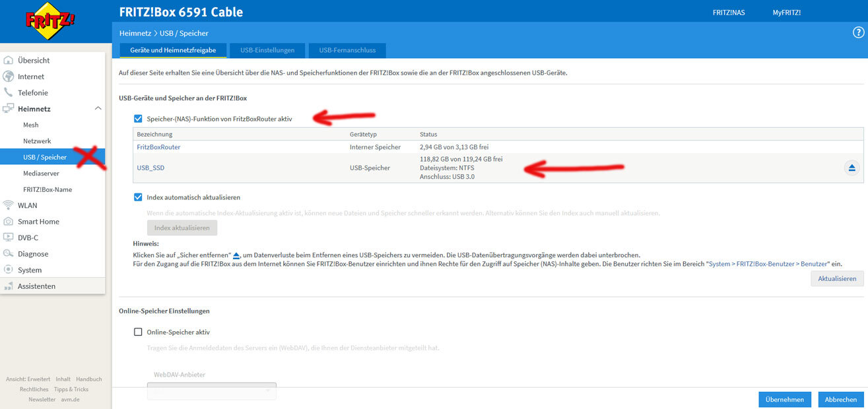Eject USB_SSD with the safe-remove icon
Screen dimensions: 868x409
(x=851, y=168)
